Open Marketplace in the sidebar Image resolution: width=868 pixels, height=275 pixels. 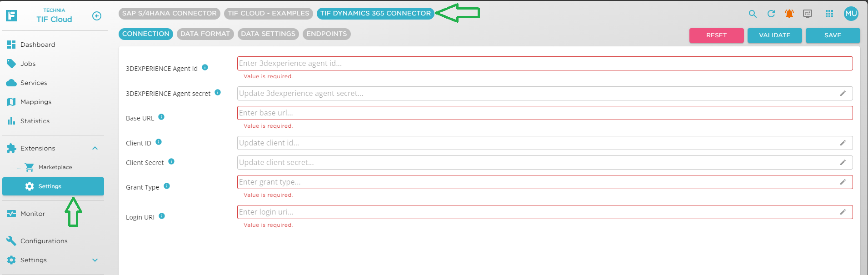pos(55,167)
